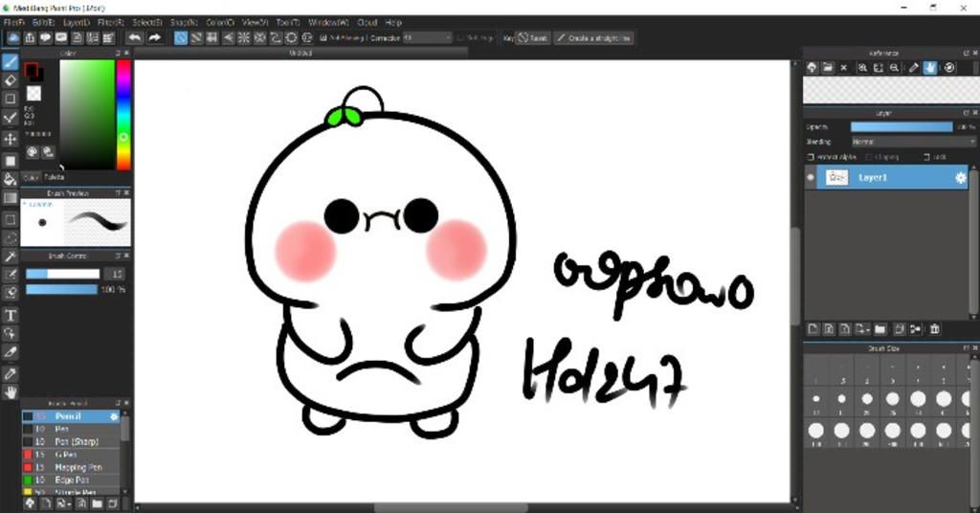Select the Text tool

(10, 315)
